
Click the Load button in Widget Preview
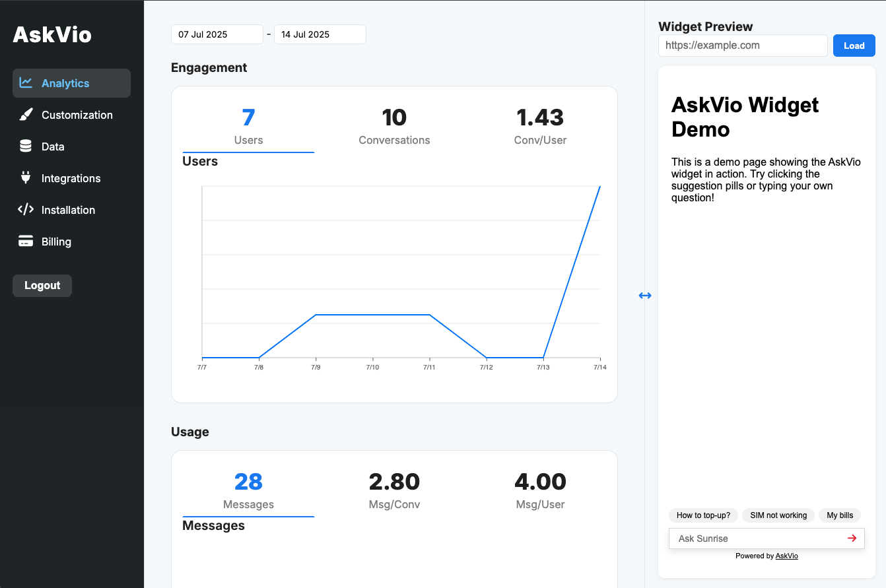coord(854,46)
